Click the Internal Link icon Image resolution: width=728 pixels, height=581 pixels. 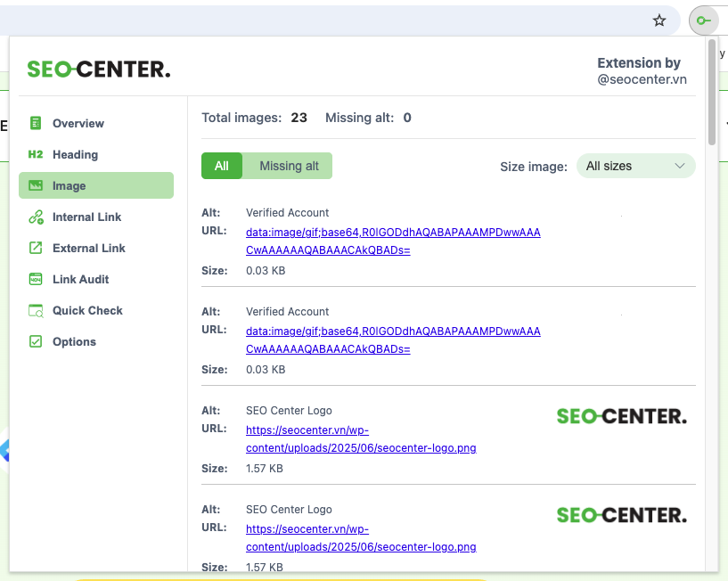point(36,217)
